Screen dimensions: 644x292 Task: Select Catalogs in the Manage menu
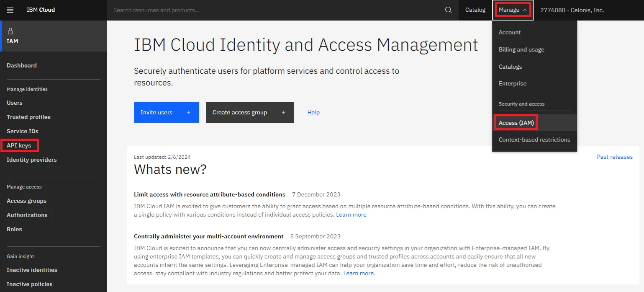[x=535, y=67]
